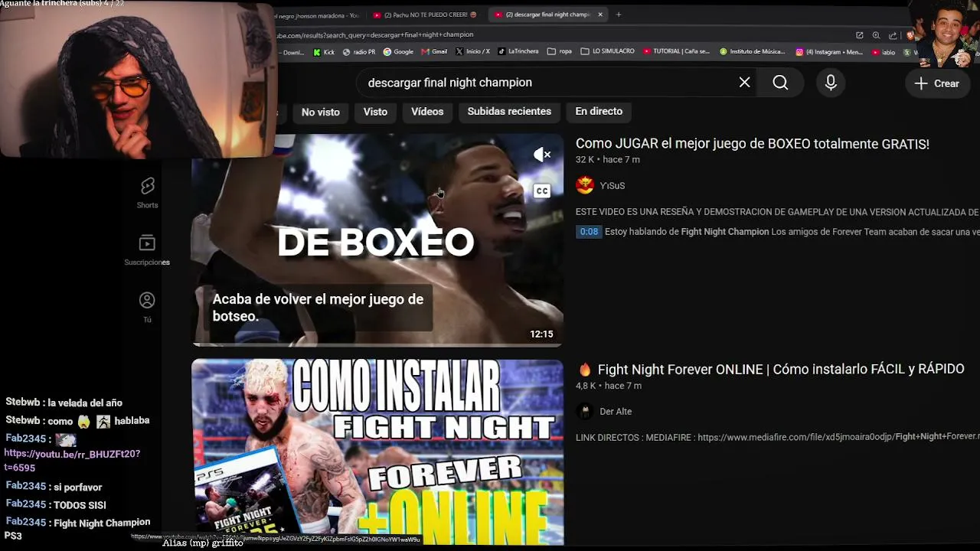This screenshot has height=551, width=980.
Task: Open the TUTORIAL | Caña bookmark
Action: pos(677,52)
